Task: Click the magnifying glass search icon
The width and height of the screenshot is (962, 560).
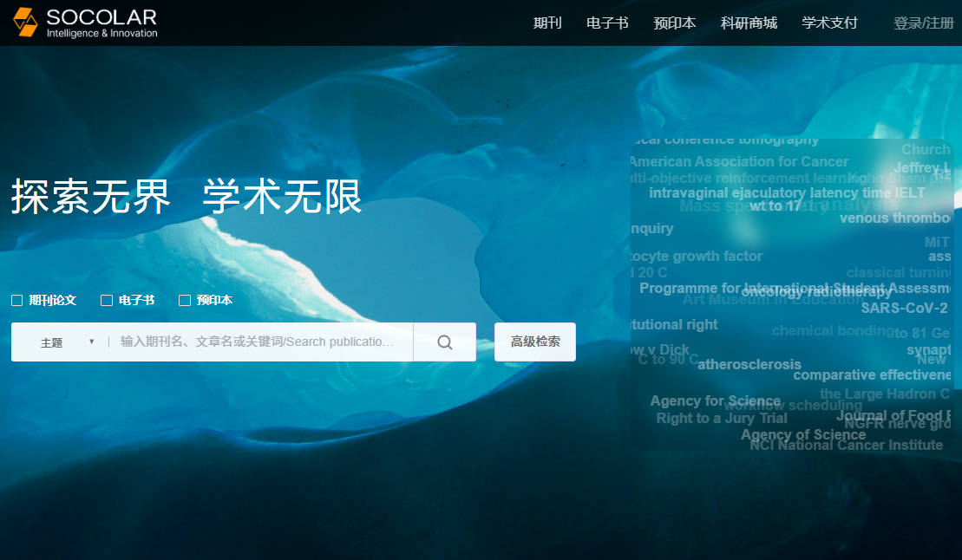Action: [x=444, y=342]
